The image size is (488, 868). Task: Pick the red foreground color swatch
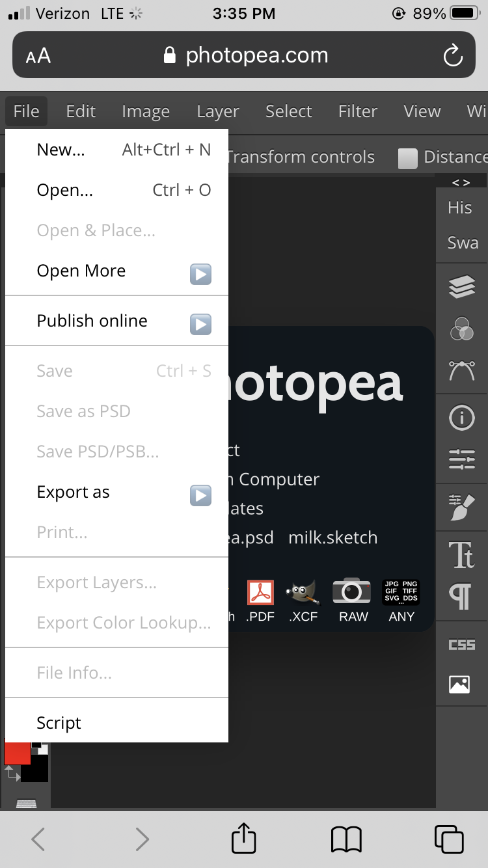point(17,753)
